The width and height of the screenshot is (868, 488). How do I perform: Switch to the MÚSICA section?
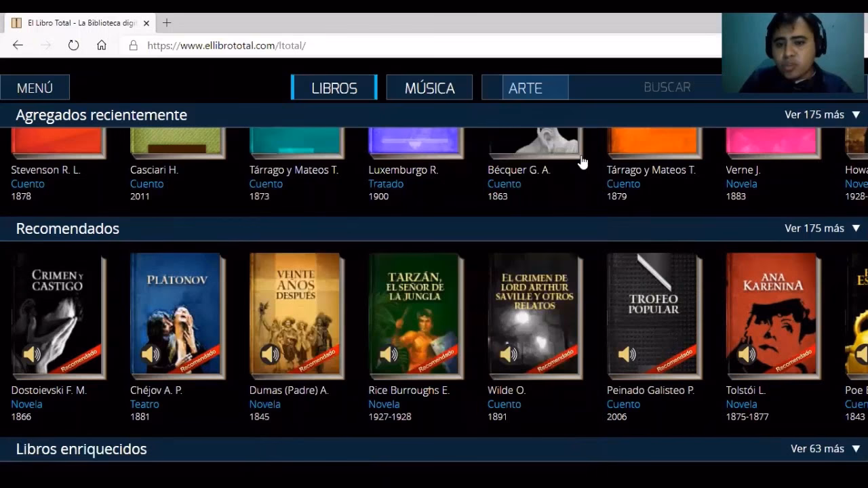[429, 88]
